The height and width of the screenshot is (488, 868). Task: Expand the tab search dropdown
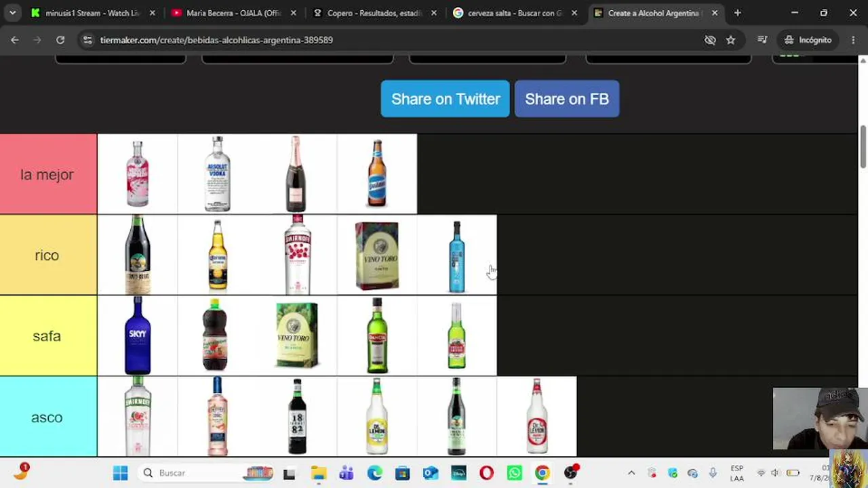click(12, 13)
